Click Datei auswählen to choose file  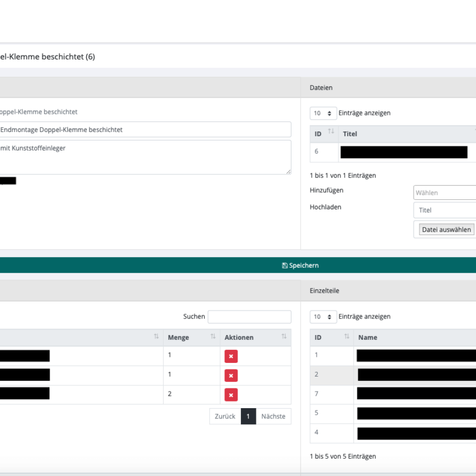click(446, 230)
